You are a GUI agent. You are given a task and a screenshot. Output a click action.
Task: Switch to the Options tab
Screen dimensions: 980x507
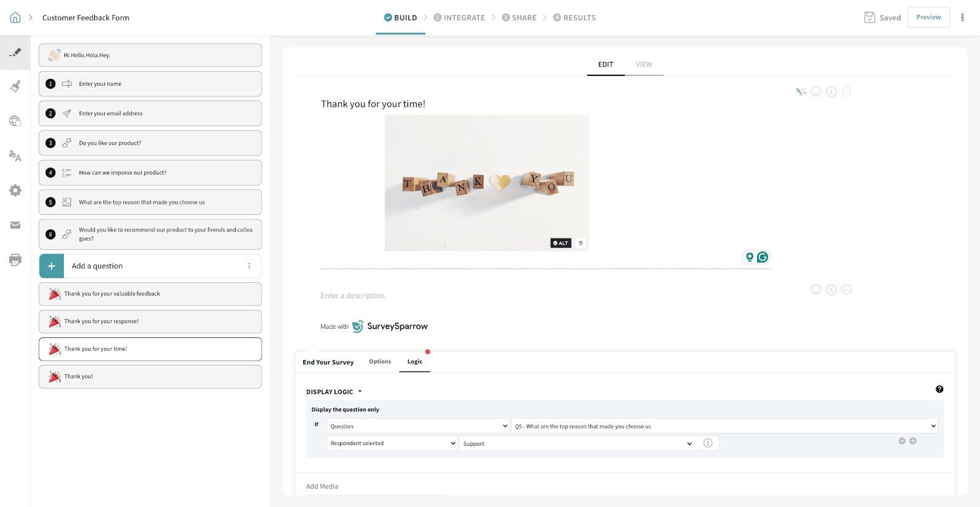[380, 362]
